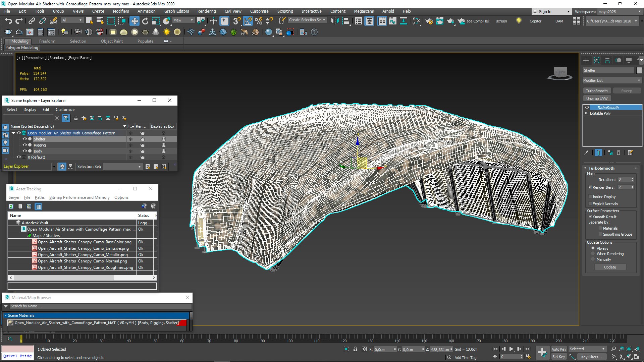Click the Shelter object color swatch
Screen dimensions: 644x362
[x=639, y=70]
